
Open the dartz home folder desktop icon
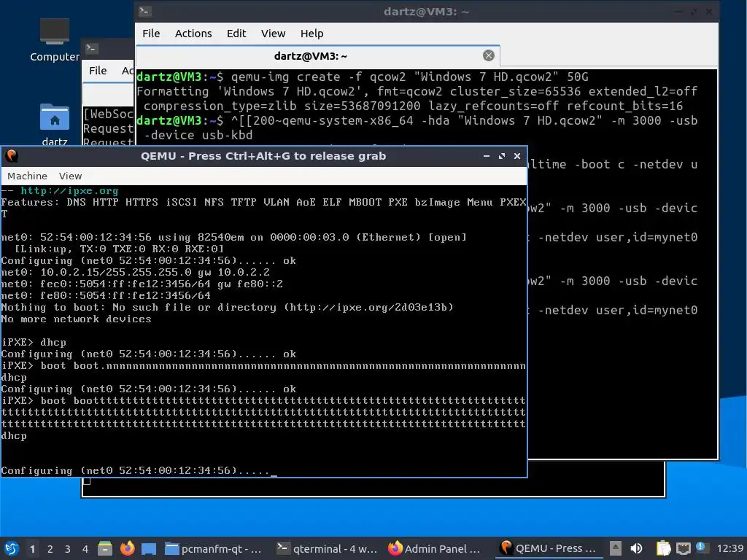pos(54,125)
